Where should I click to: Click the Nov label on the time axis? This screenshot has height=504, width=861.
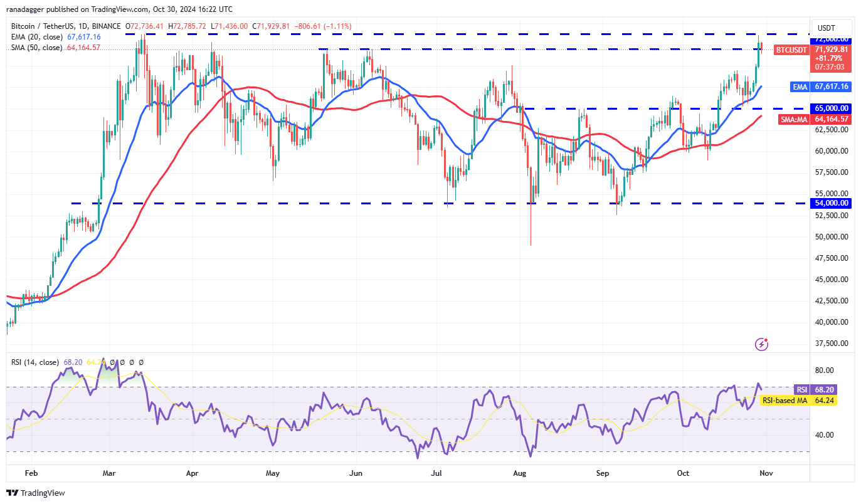tap(766, 473)
